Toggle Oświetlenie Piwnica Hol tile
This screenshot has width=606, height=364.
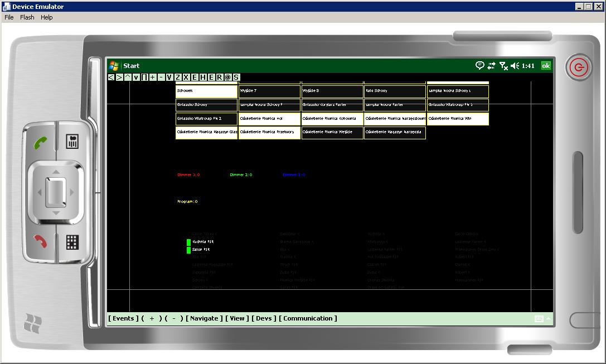click(x=269, y=119)
